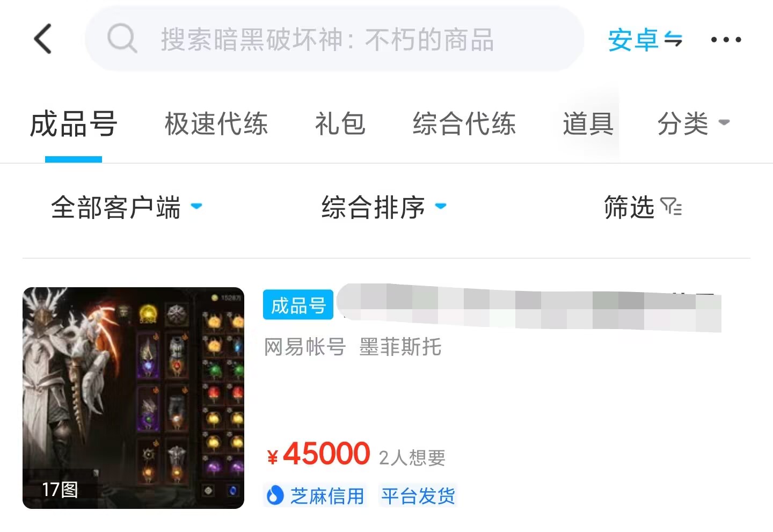Switch to the 极速代练 tab

(x=216, y=123)
